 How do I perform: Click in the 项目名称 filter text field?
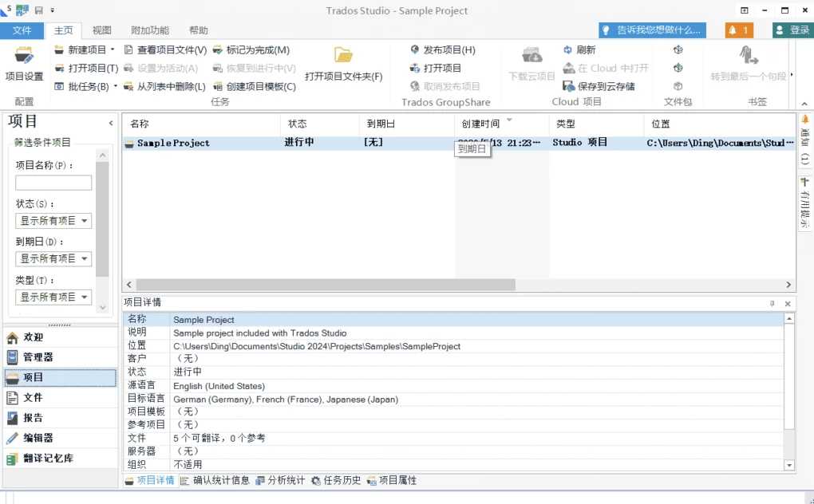(x=53, y=183)
